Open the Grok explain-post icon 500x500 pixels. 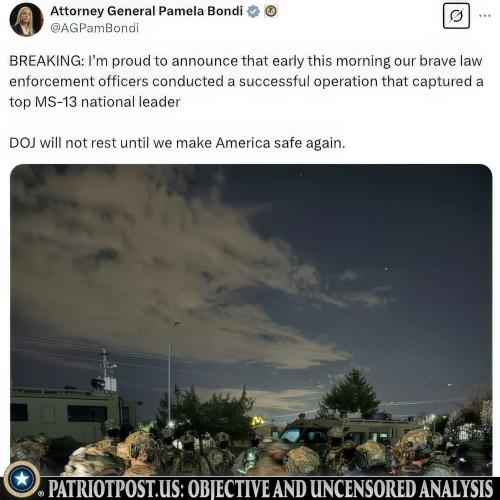click(456, 16)
